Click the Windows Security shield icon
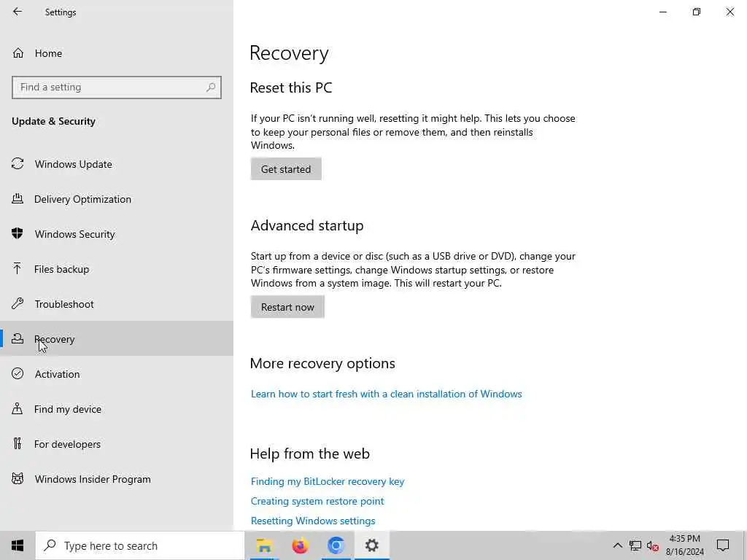Screen dimensions: 747x560 18,234
